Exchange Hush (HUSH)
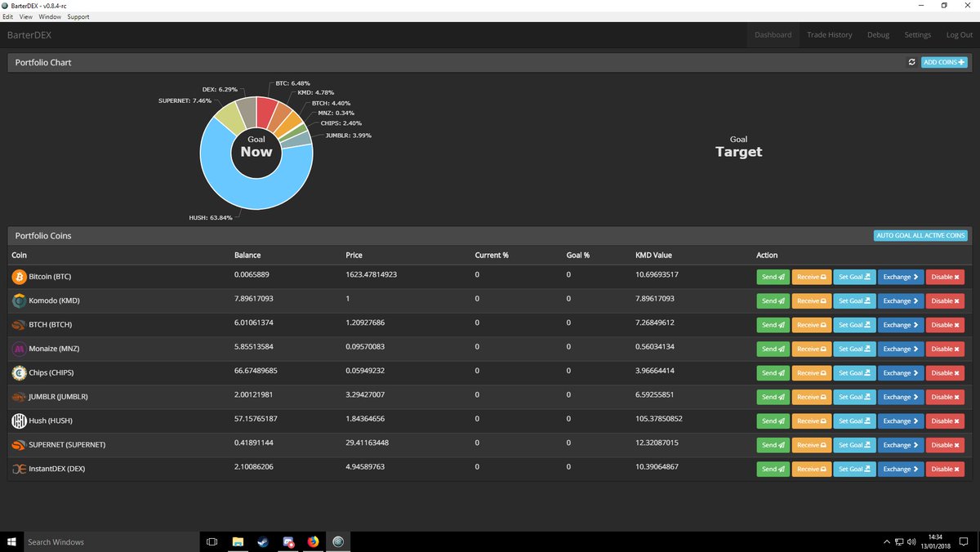This screenshot has height=552, width=980. [x=901, y=421]
